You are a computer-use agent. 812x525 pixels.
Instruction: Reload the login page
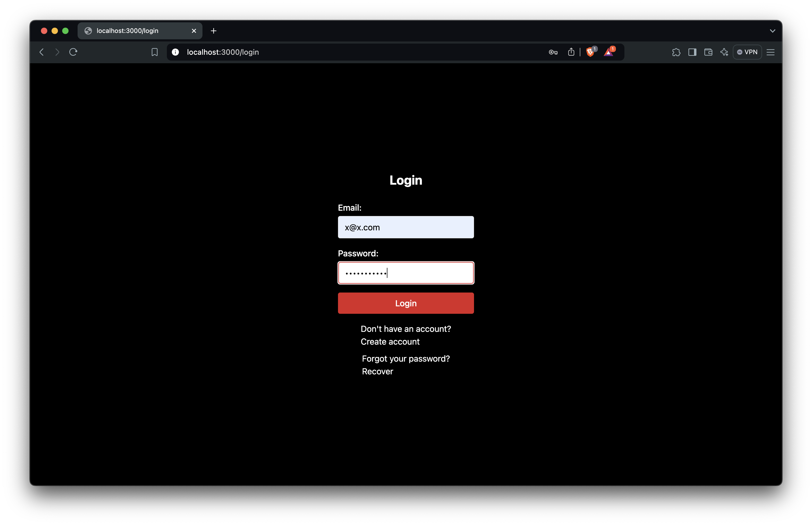coord(74,52)
